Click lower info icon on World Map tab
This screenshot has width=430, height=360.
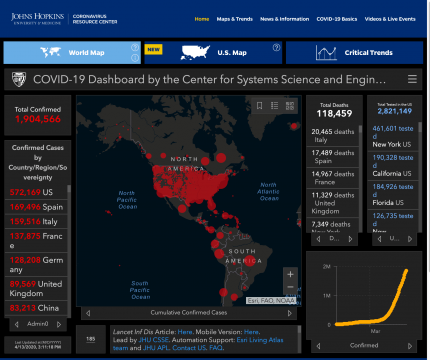pyautogui.click(x=135, y=58)
